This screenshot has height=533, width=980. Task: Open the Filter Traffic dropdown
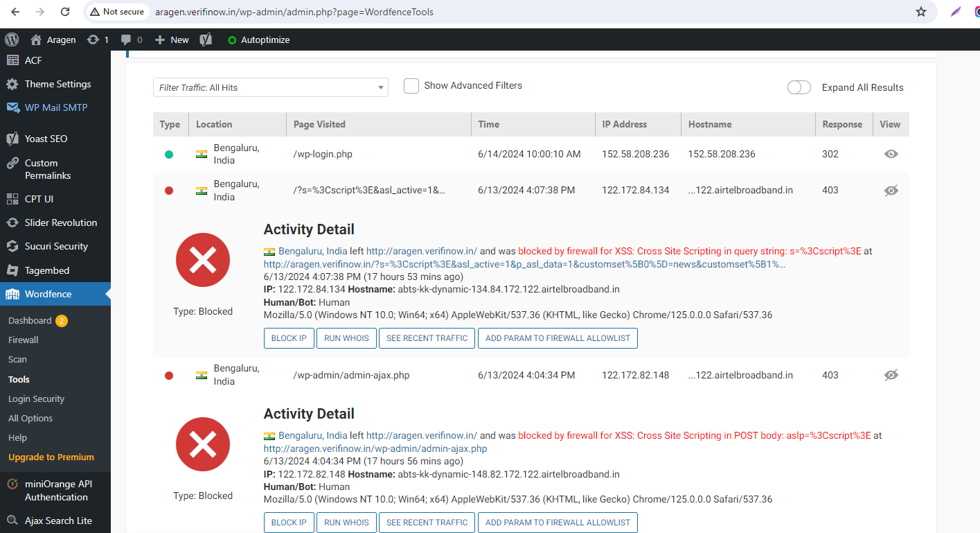(x=271, y=87)
